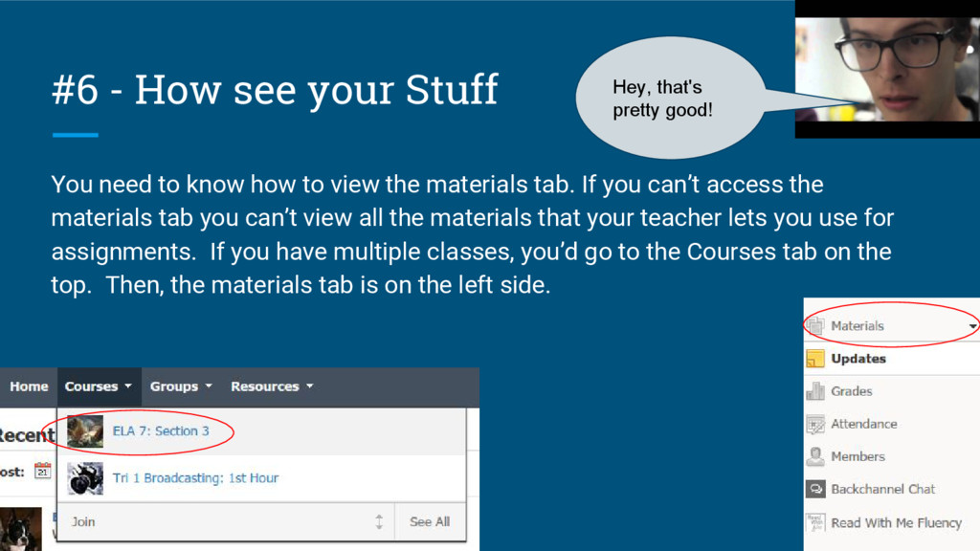This screenshot has height=551, width=980.
Task: Click the dog profile picture thumbnail
Action: 19,529
